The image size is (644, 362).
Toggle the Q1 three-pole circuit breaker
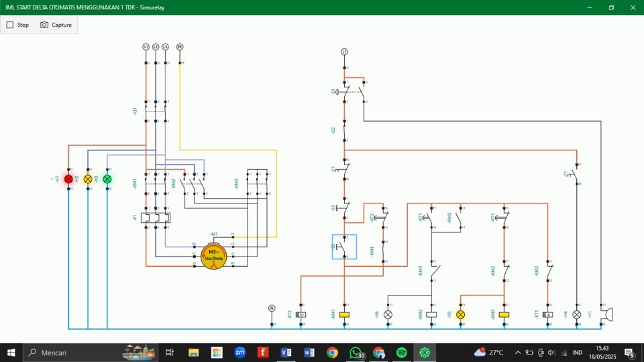tap(156, 111)
